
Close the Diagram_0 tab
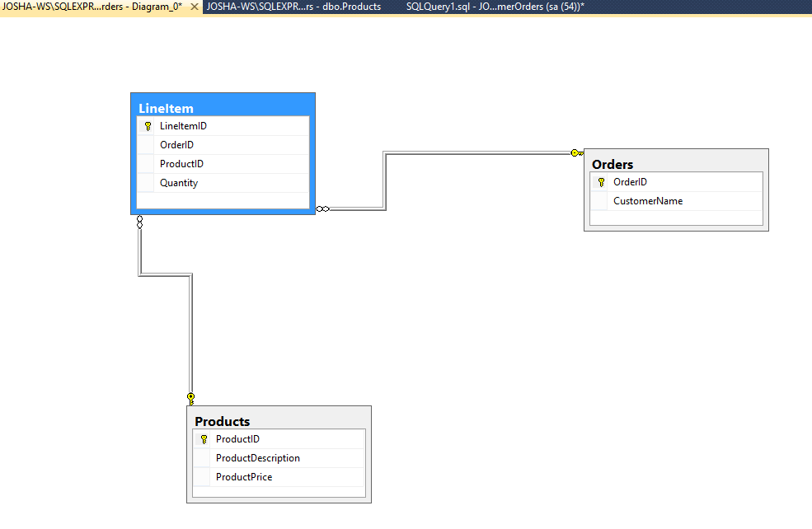pyautogui.click(x=195, y=7)
